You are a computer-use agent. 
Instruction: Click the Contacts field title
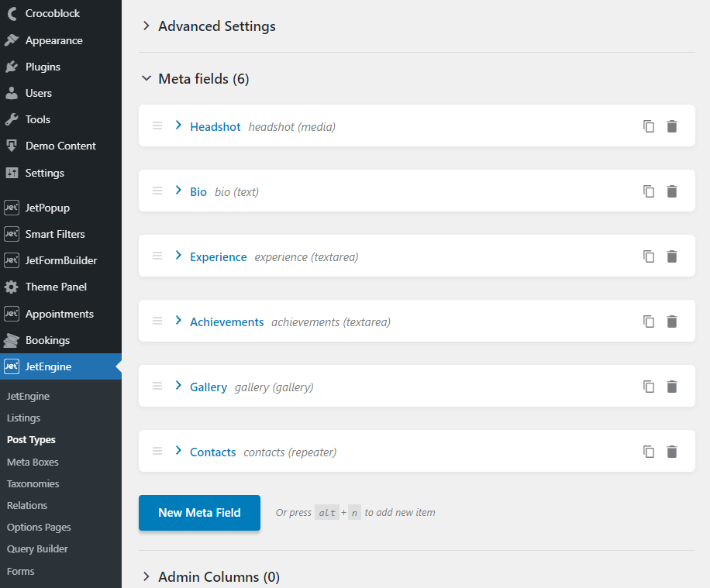[213, 452]
